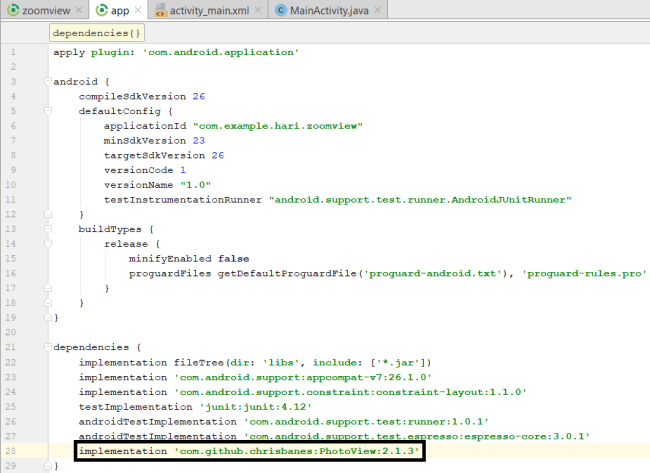Image resolution: width=650 pixels, height=473 pixels.
Task: Close the activity_main.xml tab
Action: [x=258, y=10]
